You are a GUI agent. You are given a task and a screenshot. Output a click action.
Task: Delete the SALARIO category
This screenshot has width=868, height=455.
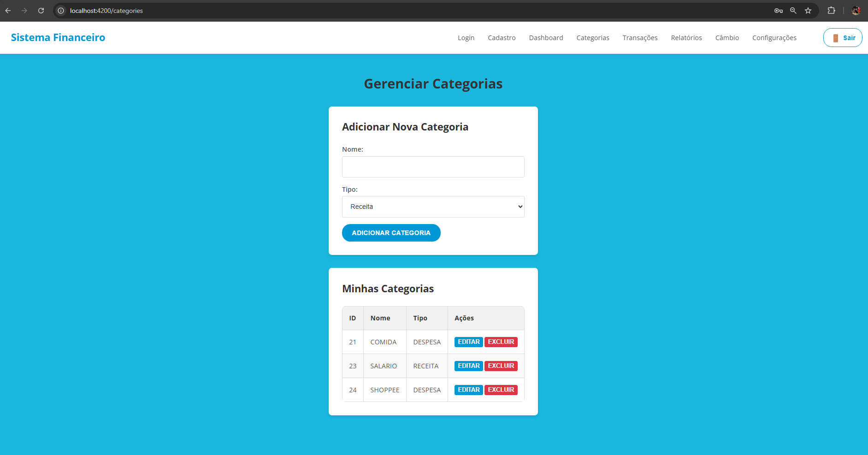click(501, 366)
